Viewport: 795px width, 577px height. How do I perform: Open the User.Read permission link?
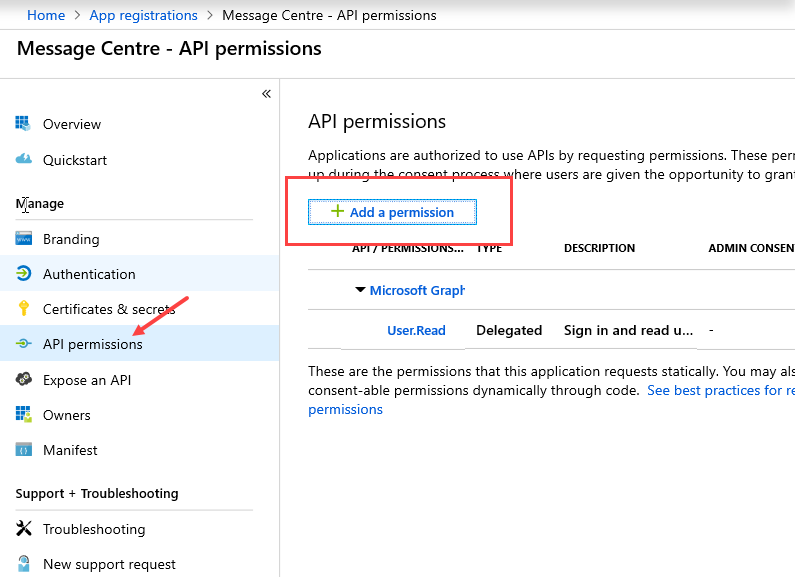[x=416, y=331]
